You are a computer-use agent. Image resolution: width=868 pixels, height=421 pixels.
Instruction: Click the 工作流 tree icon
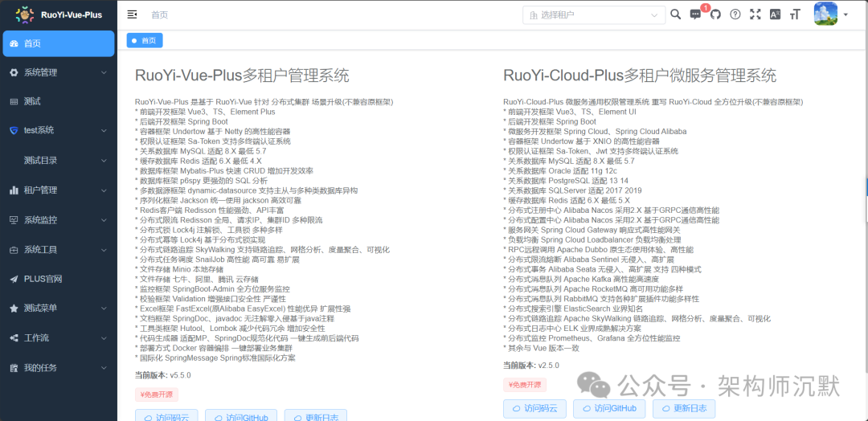point(14,338)
